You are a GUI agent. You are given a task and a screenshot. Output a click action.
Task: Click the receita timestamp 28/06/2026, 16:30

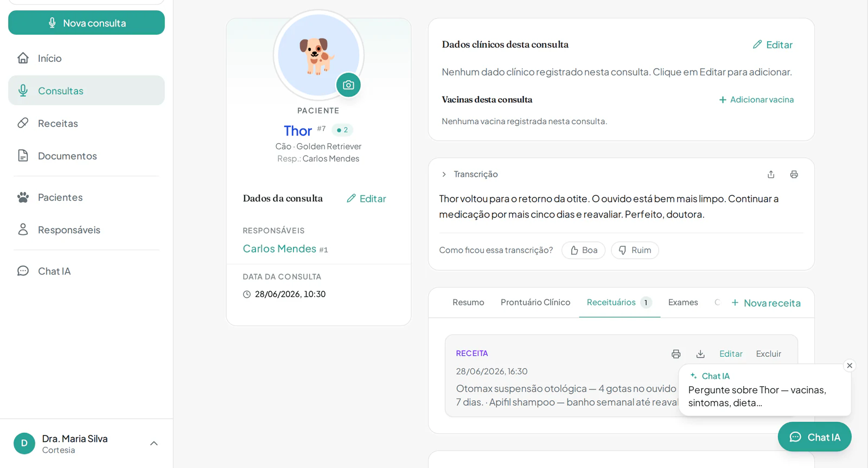coord(492,371)
